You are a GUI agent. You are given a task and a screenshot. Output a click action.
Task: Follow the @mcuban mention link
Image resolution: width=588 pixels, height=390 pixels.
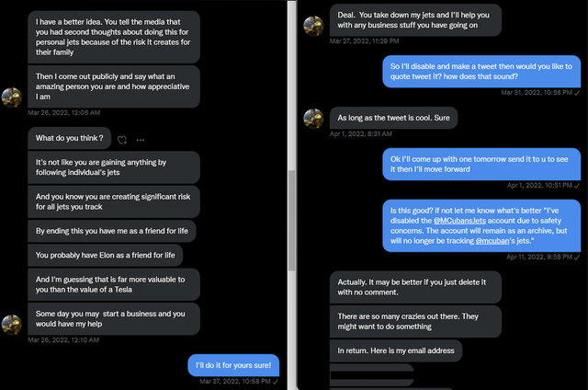point(493,241)
